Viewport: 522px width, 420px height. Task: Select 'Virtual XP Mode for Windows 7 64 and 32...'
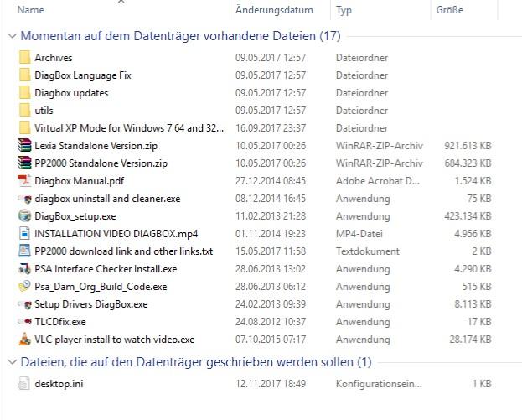[129, 128]
